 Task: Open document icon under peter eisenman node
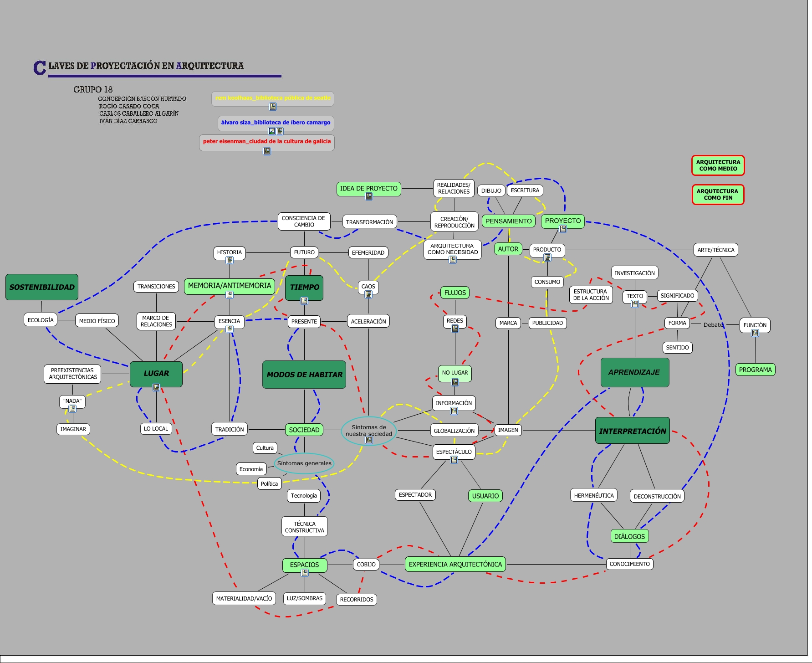pos(267,151)
